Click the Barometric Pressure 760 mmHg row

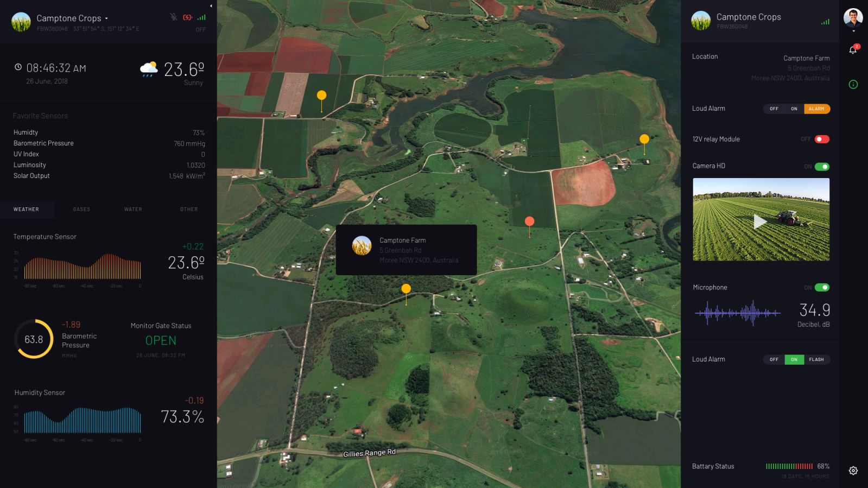109,143
